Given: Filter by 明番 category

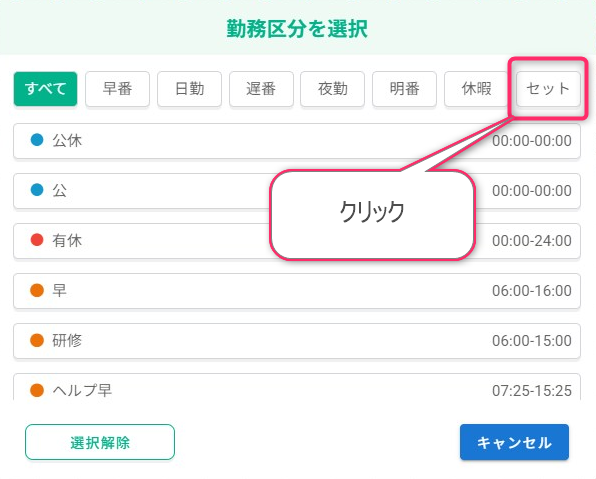Looking at the screenshot, I should (x=404, y=89).
